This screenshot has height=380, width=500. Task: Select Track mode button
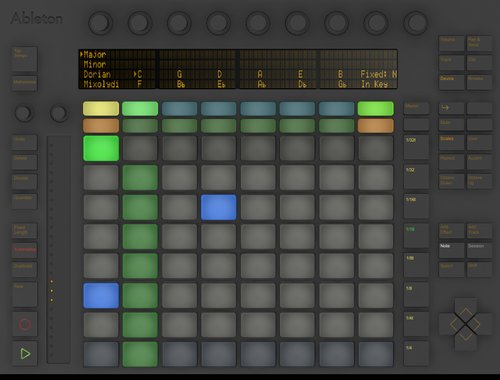(x=451, y=63)
